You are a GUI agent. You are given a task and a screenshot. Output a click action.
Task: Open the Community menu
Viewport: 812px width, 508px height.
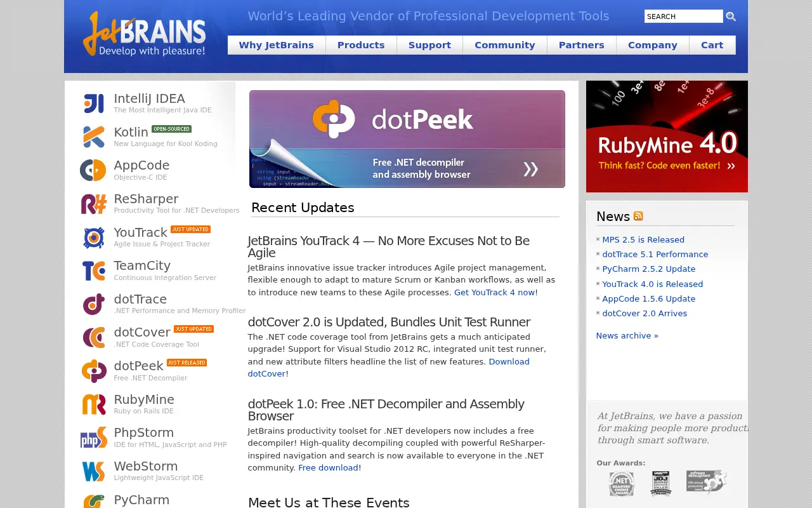coord(505,45)
